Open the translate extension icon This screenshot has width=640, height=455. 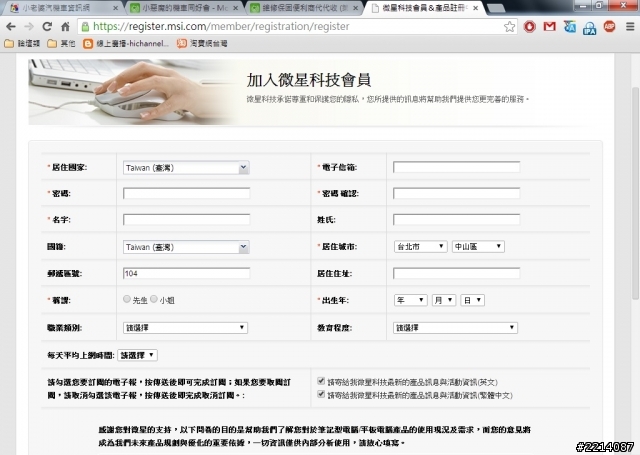(x=569, y=27)
